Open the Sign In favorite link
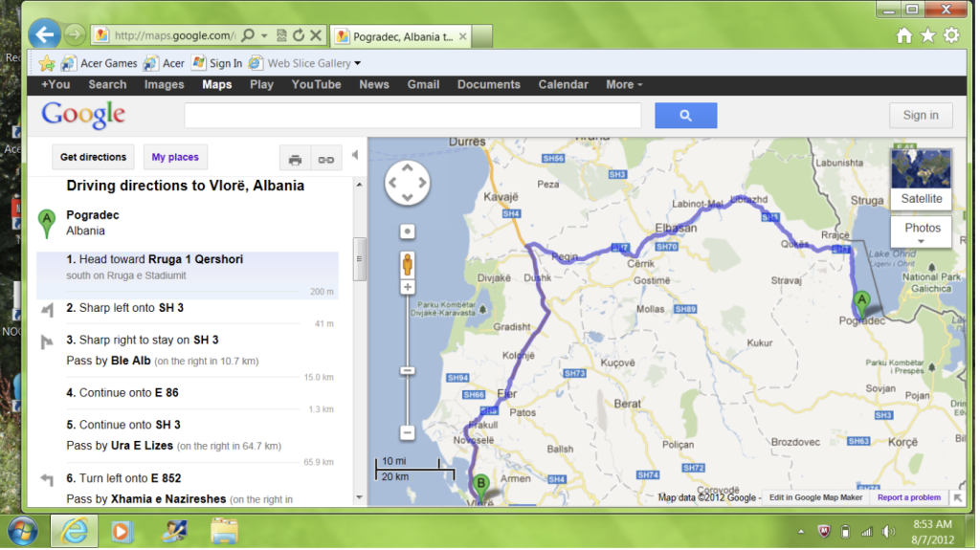Viewport: 980px width, 550px height. coord(217,63)
